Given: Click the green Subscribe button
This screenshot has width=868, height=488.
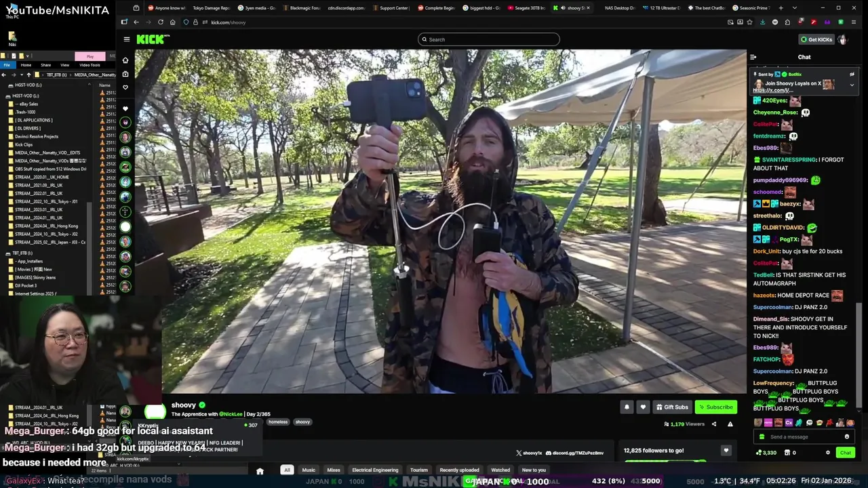Looking at the screenshot, I should [x=715, y=407].
